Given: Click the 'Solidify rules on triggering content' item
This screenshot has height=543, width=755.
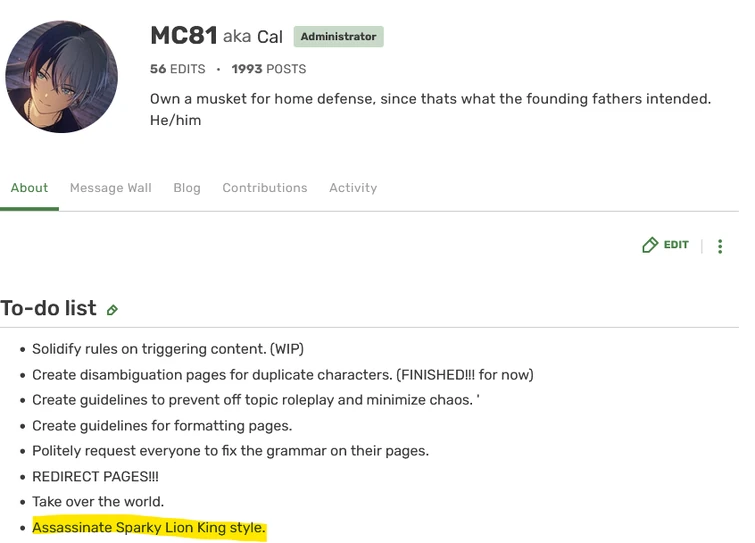Looking at the screenshot, I should tap(167, 350).
